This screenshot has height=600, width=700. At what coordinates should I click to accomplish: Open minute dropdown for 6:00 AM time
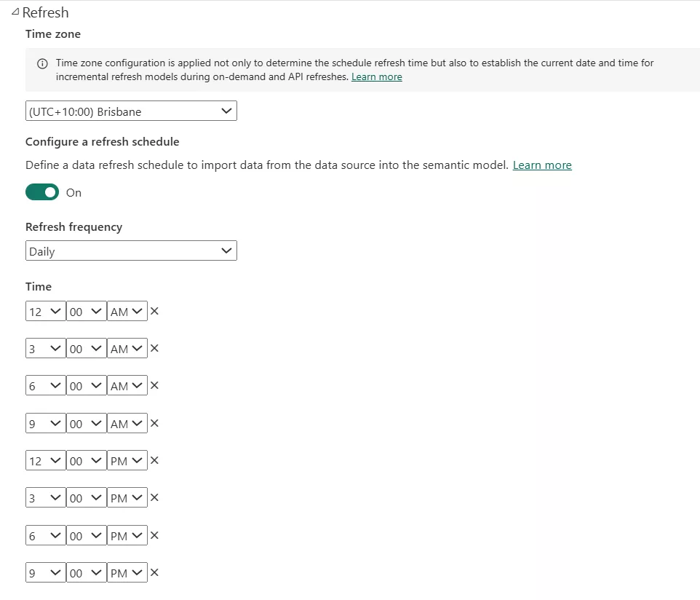(86, 385)
